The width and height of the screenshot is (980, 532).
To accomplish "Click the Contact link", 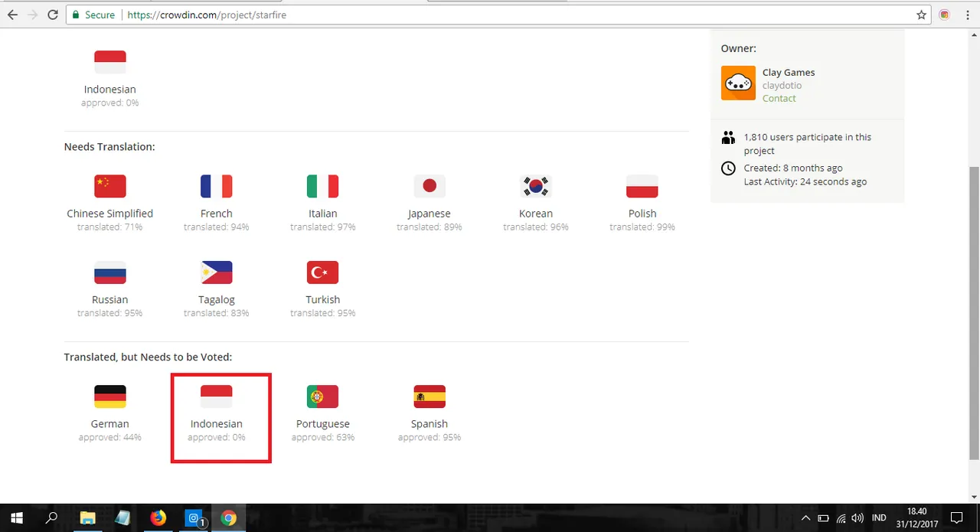I will [779, 98].
